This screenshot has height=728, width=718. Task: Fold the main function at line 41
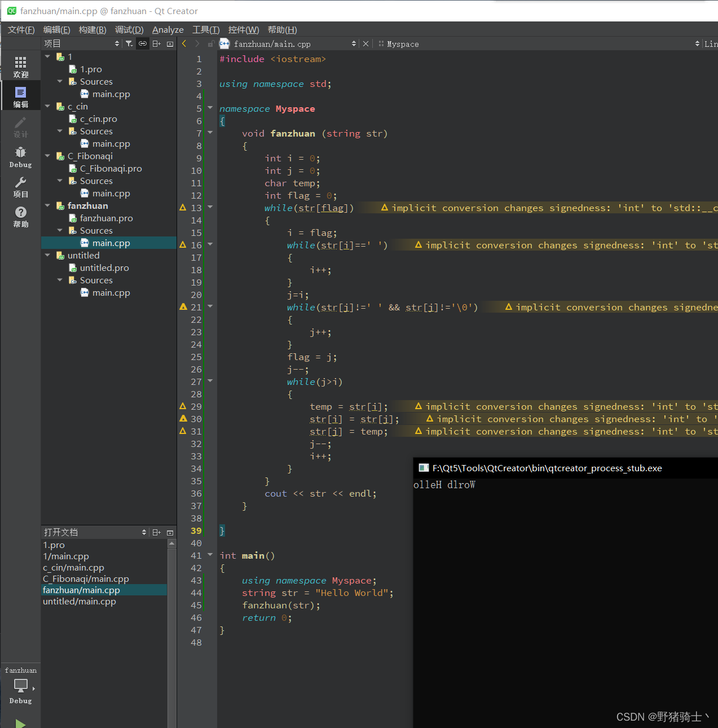[210, 555]
